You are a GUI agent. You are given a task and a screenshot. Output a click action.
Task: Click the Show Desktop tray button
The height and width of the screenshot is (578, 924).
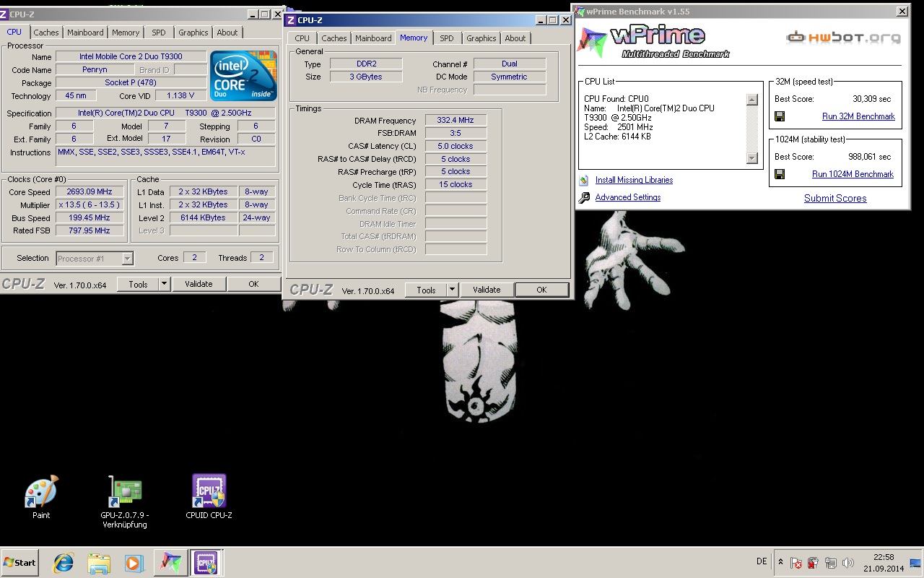coord(915,563)
